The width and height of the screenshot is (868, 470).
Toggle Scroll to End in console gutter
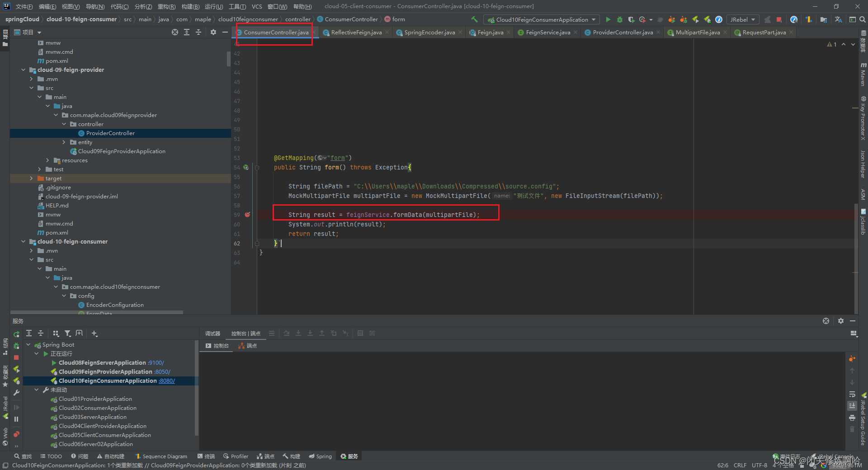coord(852,406)
